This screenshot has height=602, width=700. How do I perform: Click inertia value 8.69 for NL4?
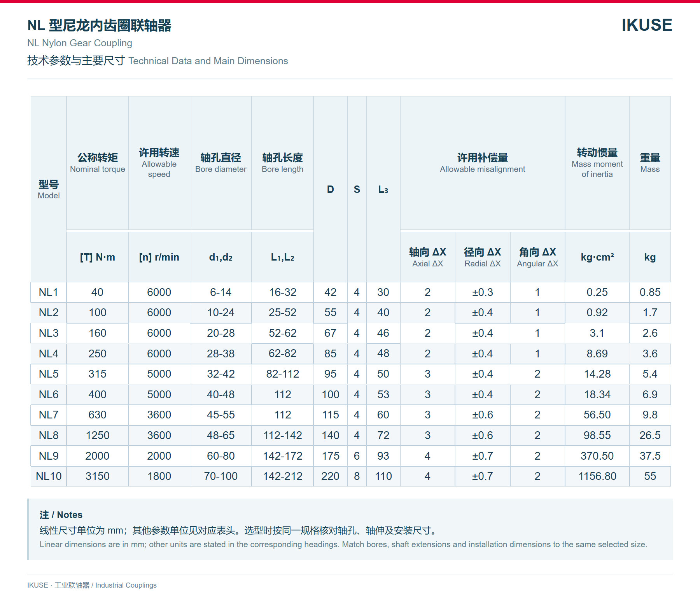[x=597, y=353]
